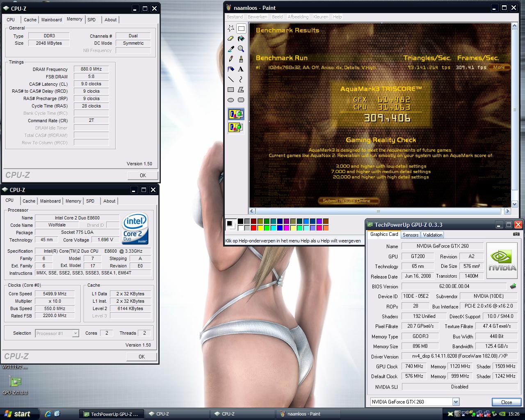Pick the yellow color swatch in Paint palette
This screenshot has height=420, width=525.
point(260,228)
